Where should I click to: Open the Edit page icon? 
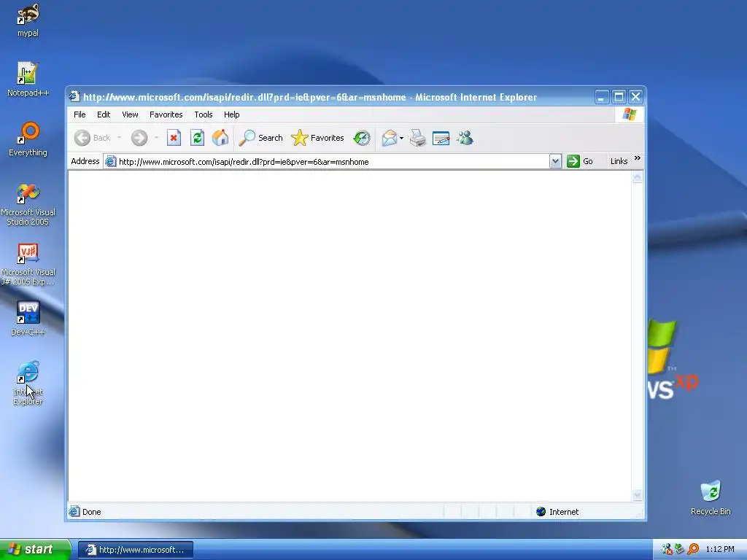pyautogui.click(x=441, y=139)
